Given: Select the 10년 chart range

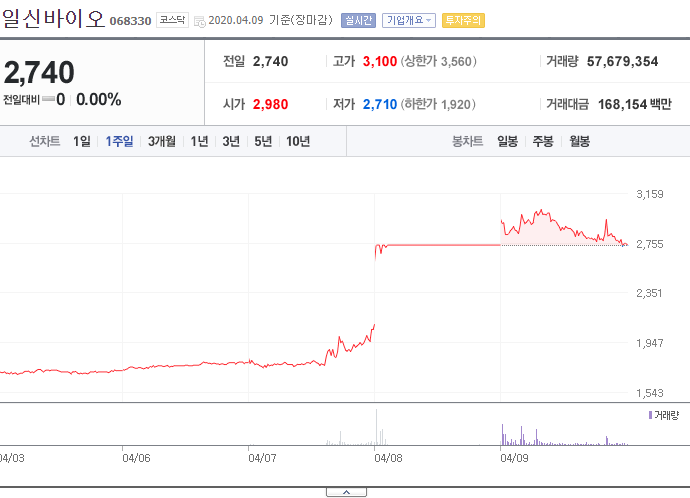Looking at the screenshot, I should pyautogui.click(x=298, y=141).
